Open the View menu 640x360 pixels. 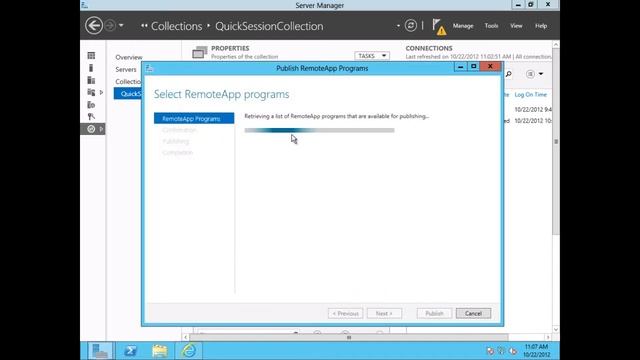tap(516, 26)
